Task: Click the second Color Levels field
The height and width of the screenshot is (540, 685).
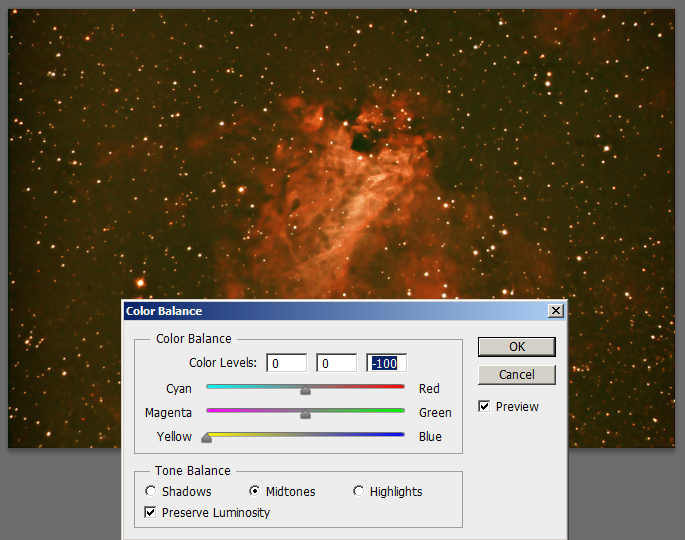Action: pyautogui.click(x=336, y=363)
